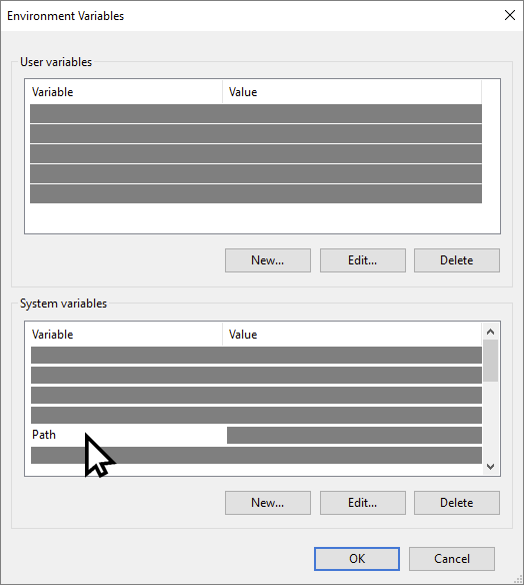The height and width of the screenshot is (585, 524).
Task: Click Delete under User variables
Action: (456, 260)
